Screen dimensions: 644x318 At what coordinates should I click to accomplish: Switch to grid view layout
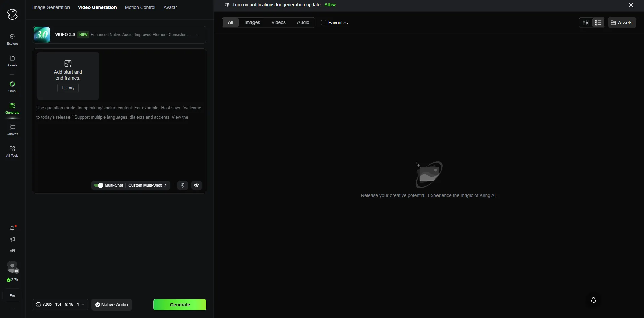point(585,23)
